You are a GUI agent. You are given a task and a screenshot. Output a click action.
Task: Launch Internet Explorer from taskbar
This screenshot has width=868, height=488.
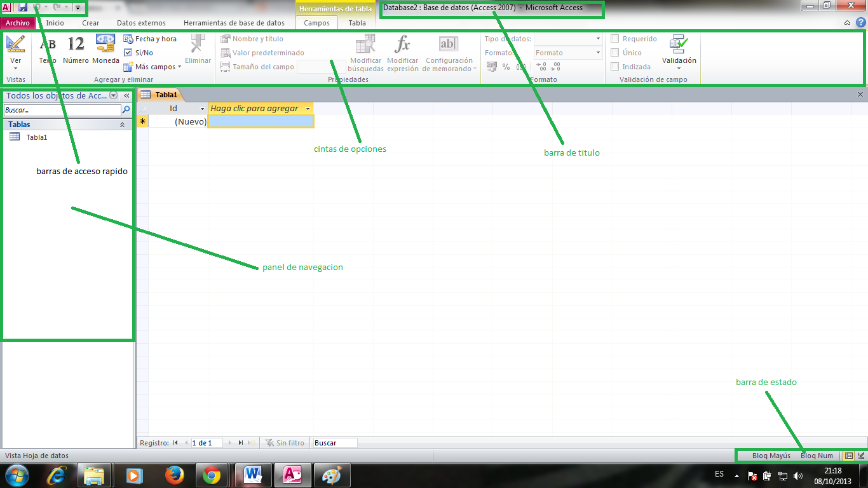click(x=56, y=475)
